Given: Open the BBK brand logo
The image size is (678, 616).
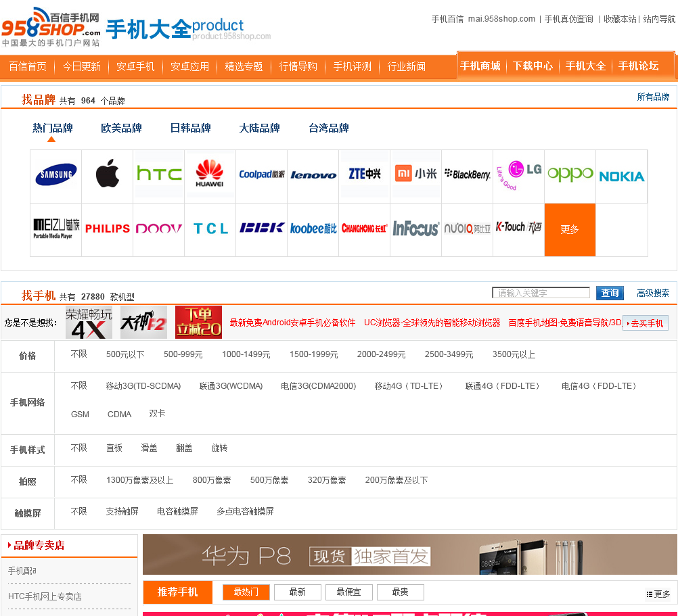Looking at the screenshot, I should click(262, 228).
